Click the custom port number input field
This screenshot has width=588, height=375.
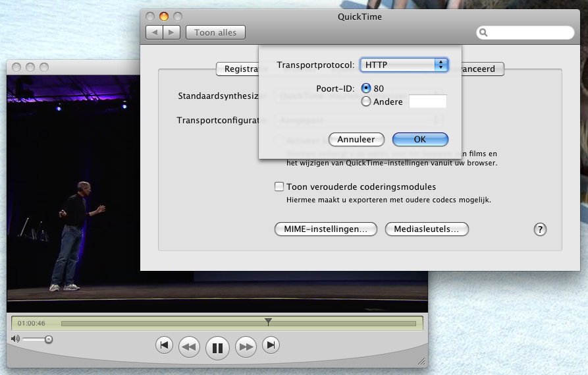(x=428, y=101)
